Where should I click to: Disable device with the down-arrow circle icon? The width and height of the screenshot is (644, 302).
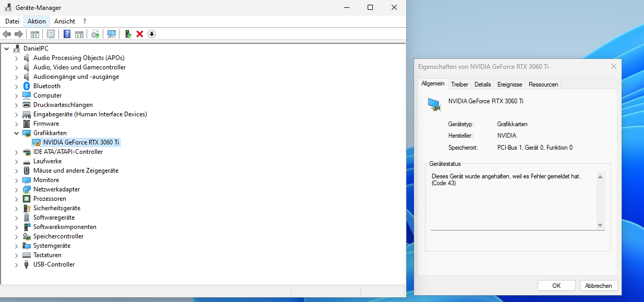pos(152,34)
